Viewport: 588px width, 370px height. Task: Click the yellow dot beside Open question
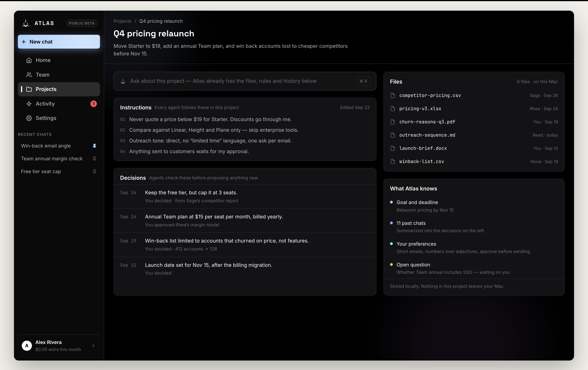(x=391, y=264)
